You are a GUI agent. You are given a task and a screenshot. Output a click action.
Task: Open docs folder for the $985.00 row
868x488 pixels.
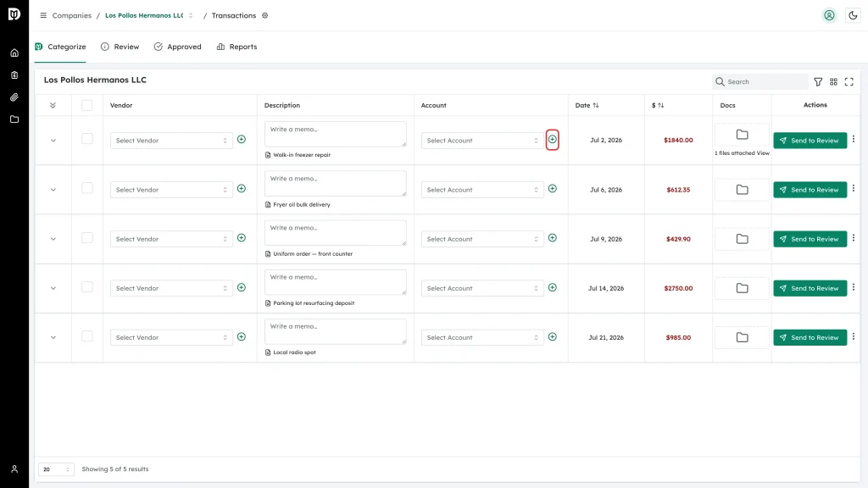pos(743,337)
